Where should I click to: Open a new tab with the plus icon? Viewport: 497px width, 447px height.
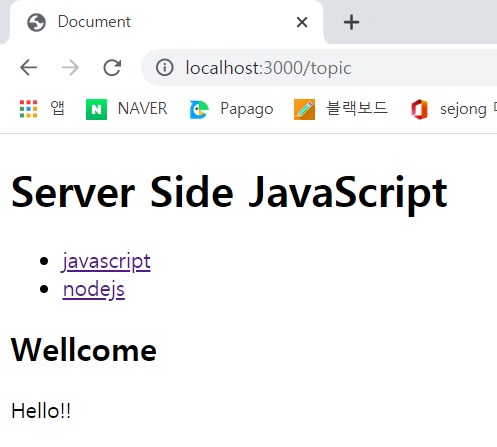tap(351, 22)
